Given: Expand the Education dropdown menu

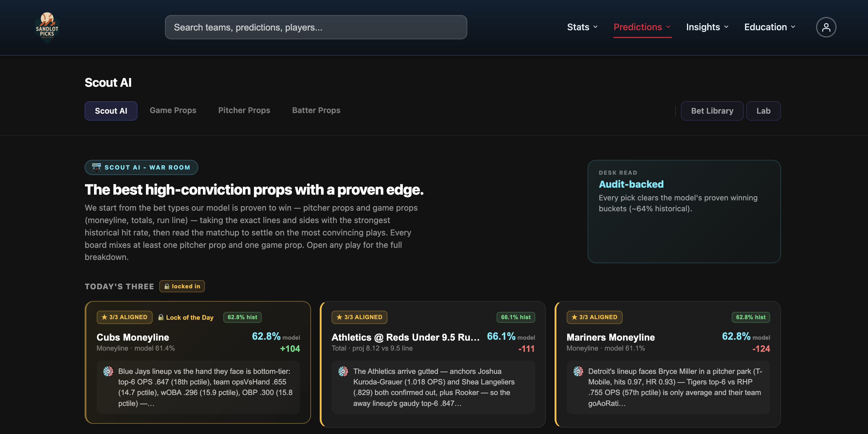Looking at the screenshot, I should 769,27.
